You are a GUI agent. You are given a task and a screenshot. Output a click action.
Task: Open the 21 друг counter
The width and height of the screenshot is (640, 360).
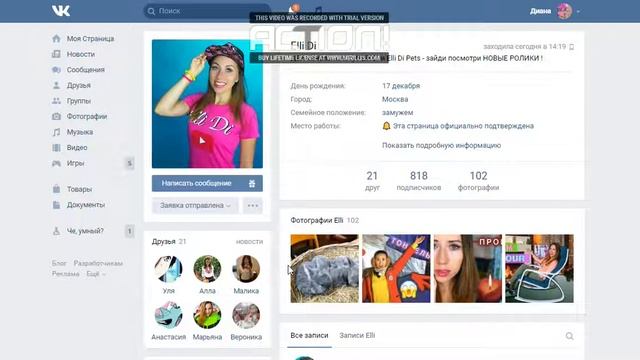click(372, 181)
